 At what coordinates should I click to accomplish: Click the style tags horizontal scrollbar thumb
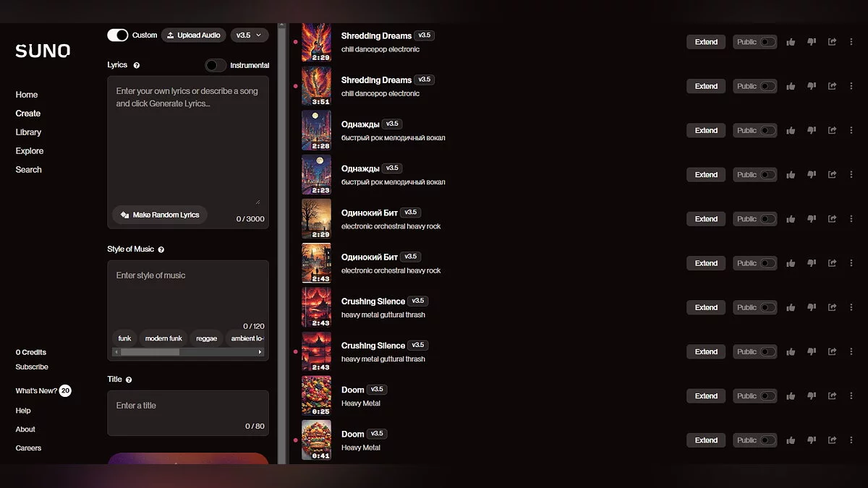(x=150, y=352)
